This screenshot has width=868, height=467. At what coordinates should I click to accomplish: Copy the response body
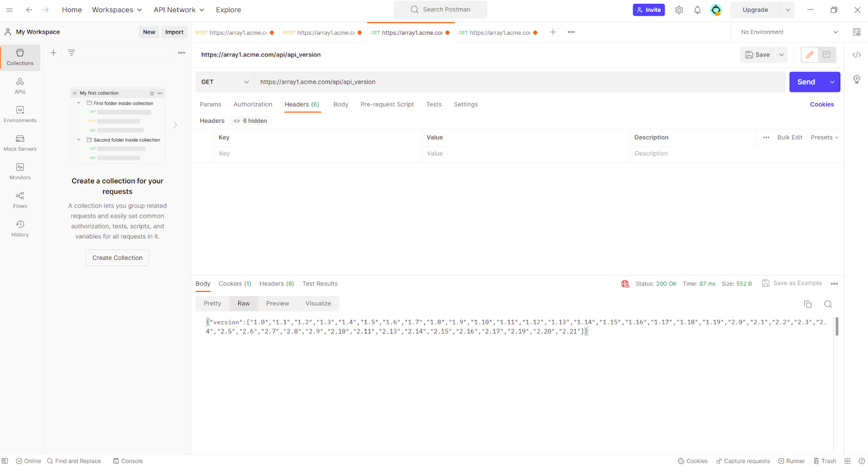808,304
